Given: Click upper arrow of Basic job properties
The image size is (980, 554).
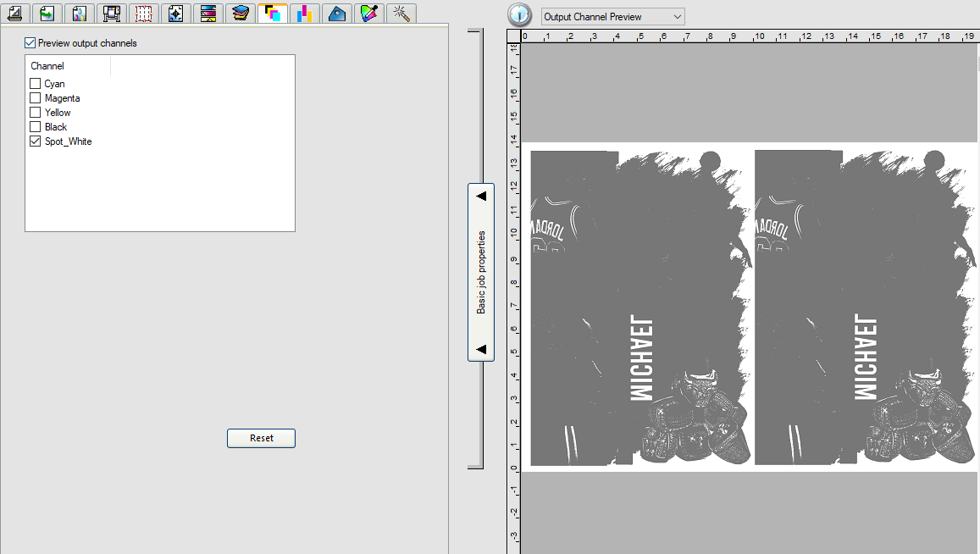Looking at the screenshot, I should pyautogui.click(x=481, y=196).
